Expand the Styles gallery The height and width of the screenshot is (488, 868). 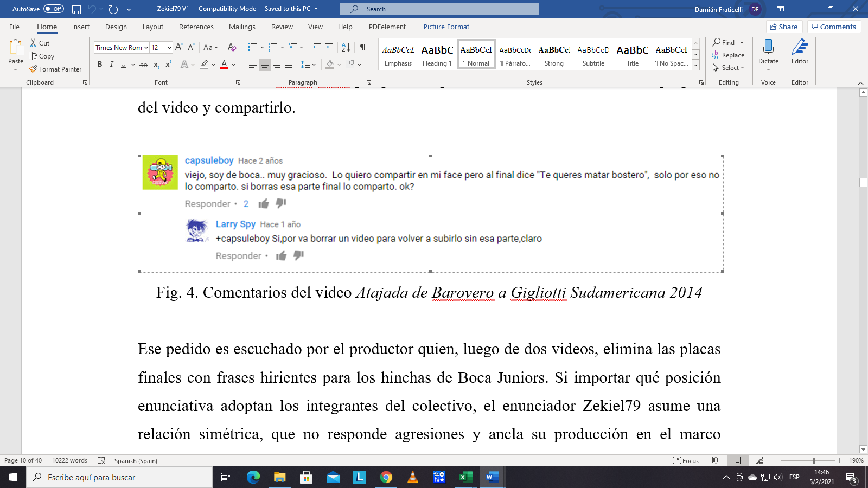coord(695,65)
